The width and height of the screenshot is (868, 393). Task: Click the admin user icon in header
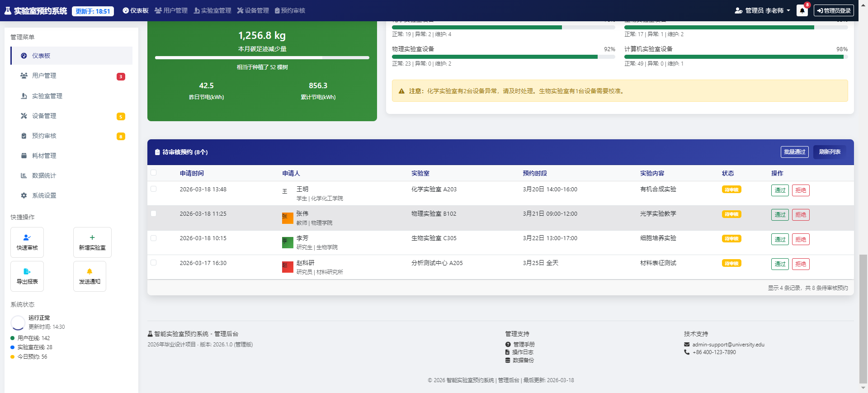pos(739,10)
